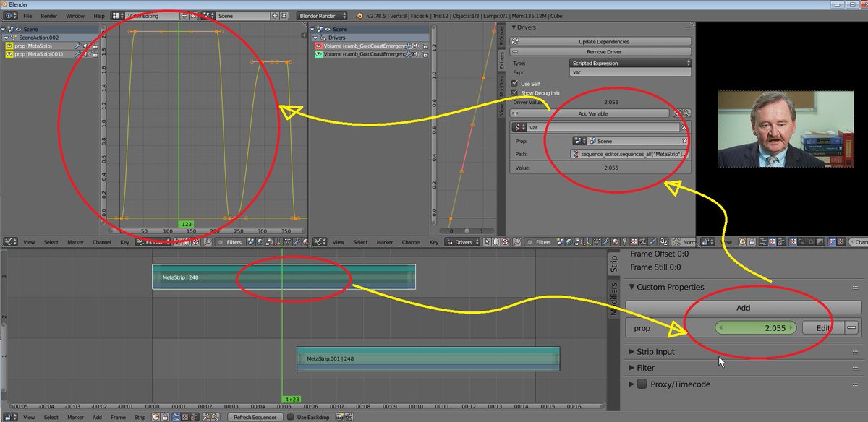Click the snapping magnet icon in sequencer header

click(x=164, y=416)
